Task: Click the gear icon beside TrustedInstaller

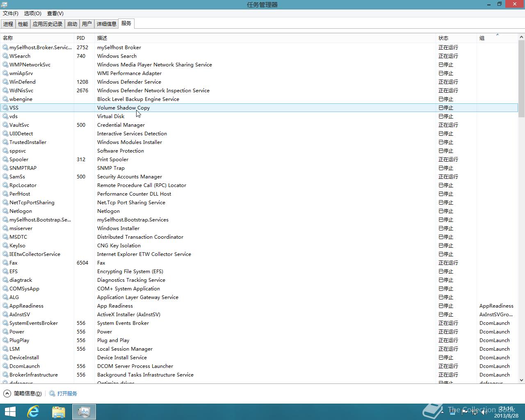Action: 5,142
